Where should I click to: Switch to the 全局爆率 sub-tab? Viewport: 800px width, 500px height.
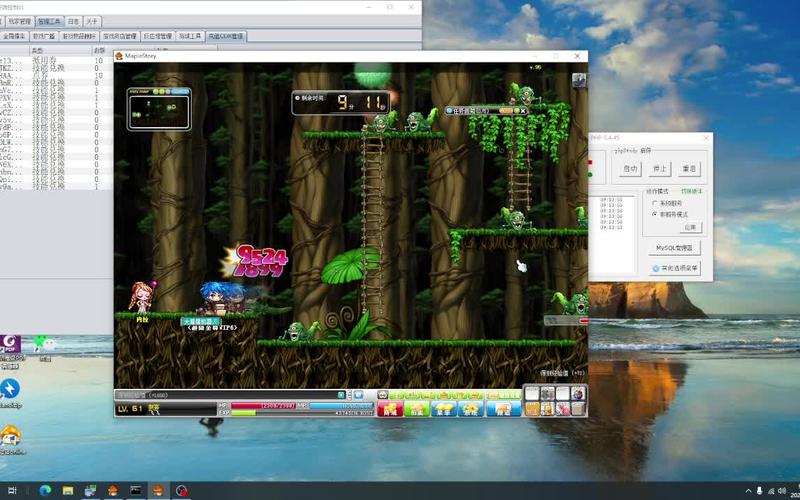(x=15, y=35)
